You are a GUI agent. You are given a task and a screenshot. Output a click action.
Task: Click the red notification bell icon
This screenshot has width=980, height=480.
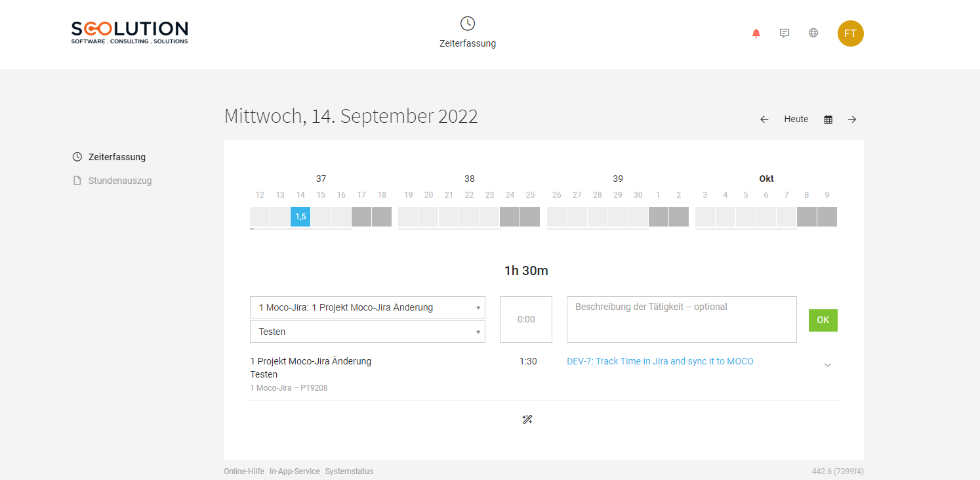756,33
